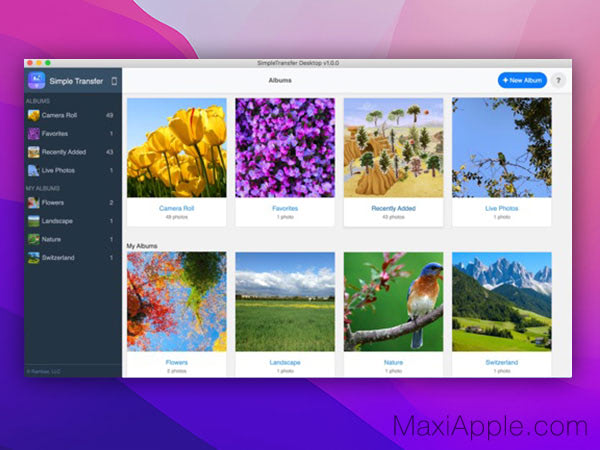The height and width of the screenshot is (450, 600).
Task: Click the Recently Added card title link
Action: tap(393, 208)
